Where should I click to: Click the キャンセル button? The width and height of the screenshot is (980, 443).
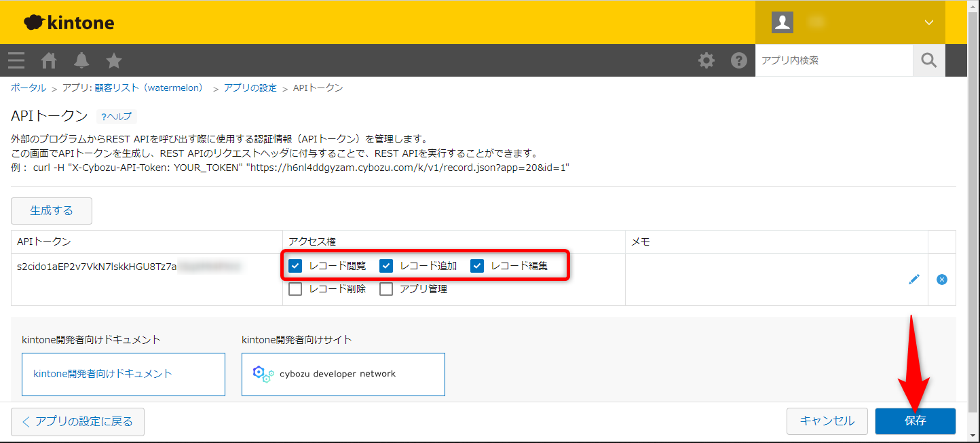pyautogui.click(x=827, y=421)
